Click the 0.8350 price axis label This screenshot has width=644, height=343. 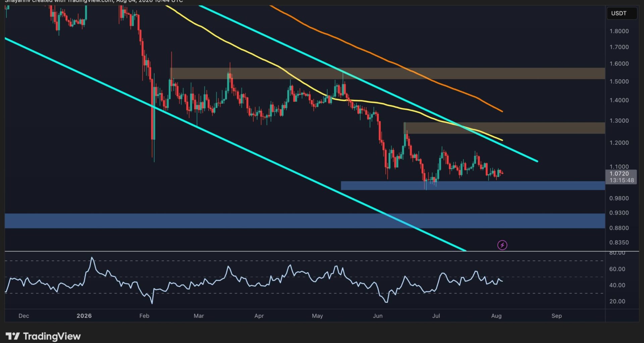tap(619, 242)
